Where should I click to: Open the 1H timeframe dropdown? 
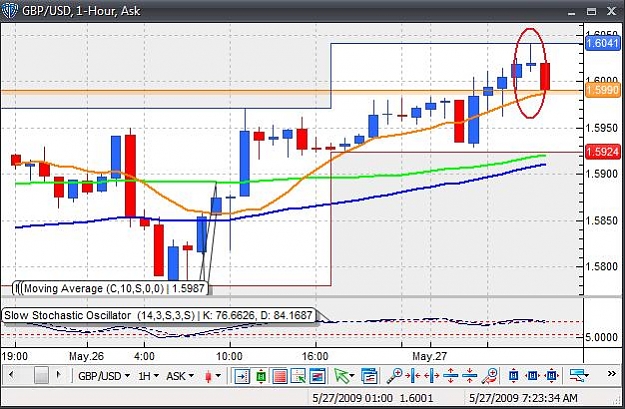(148, 376)
